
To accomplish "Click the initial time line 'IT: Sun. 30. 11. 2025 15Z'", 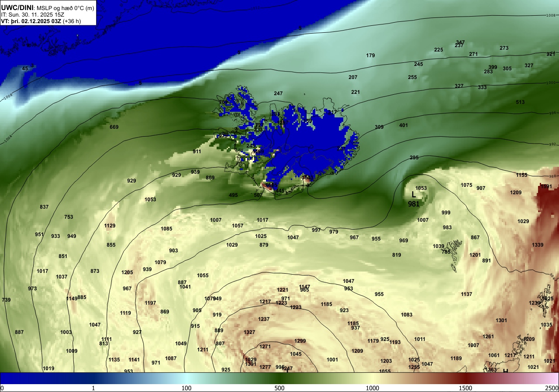I will (x=32, y=14).
